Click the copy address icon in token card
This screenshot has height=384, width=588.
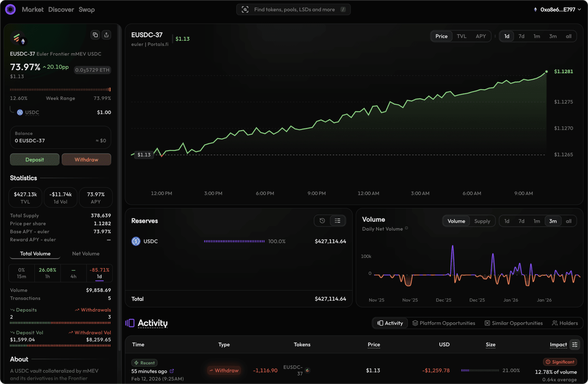coord(95,35)
